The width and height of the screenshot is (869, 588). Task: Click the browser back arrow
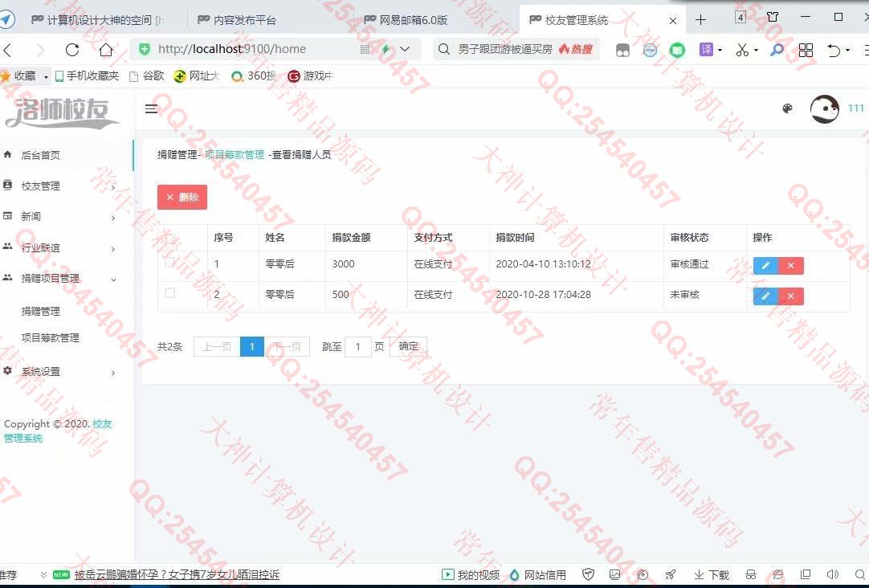click(x=7, y=50)
